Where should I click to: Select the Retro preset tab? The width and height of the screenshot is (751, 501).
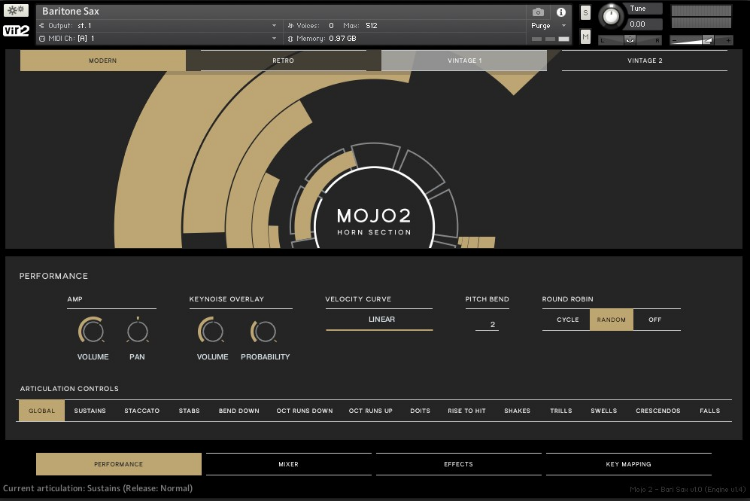[283, 61]
